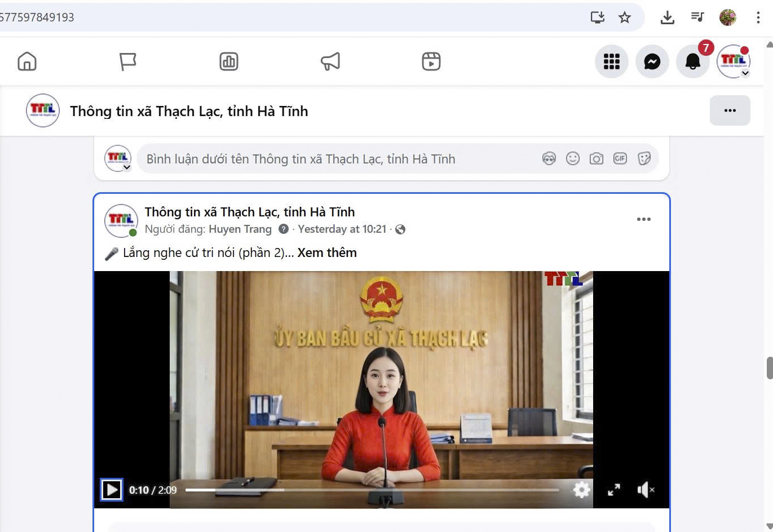
Task: Open the Insights chart icon
Action: (x=229, y=61)
